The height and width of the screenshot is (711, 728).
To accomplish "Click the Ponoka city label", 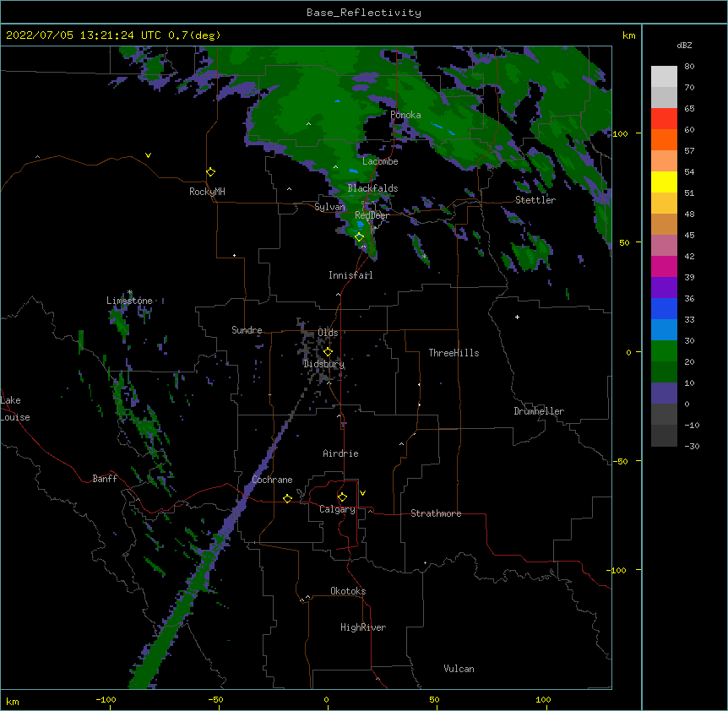I will [405, 115].
